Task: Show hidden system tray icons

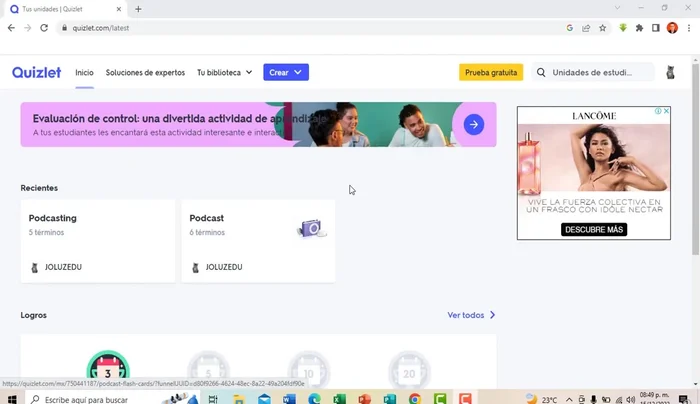Action: pyautogui.click(x=569, y=399)
